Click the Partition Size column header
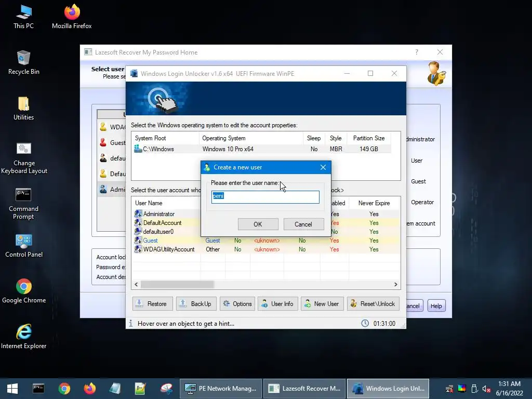The height and width of the screenshot is (399, 532). click(369, 138)
